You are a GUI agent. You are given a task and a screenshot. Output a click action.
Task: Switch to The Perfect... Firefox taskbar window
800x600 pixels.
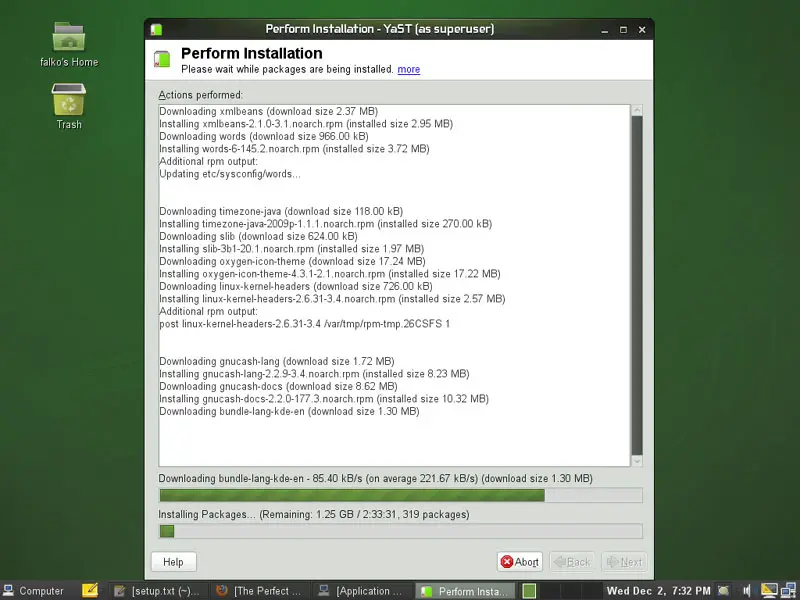tap(259, 591)
